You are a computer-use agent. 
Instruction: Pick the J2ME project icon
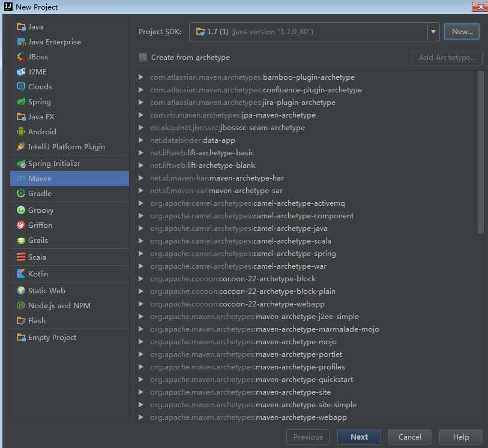tap(21, 72)
